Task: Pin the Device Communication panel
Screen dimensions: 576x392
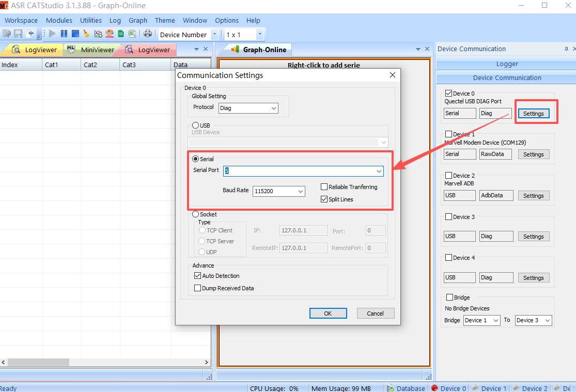Action: tap(566, 49)
